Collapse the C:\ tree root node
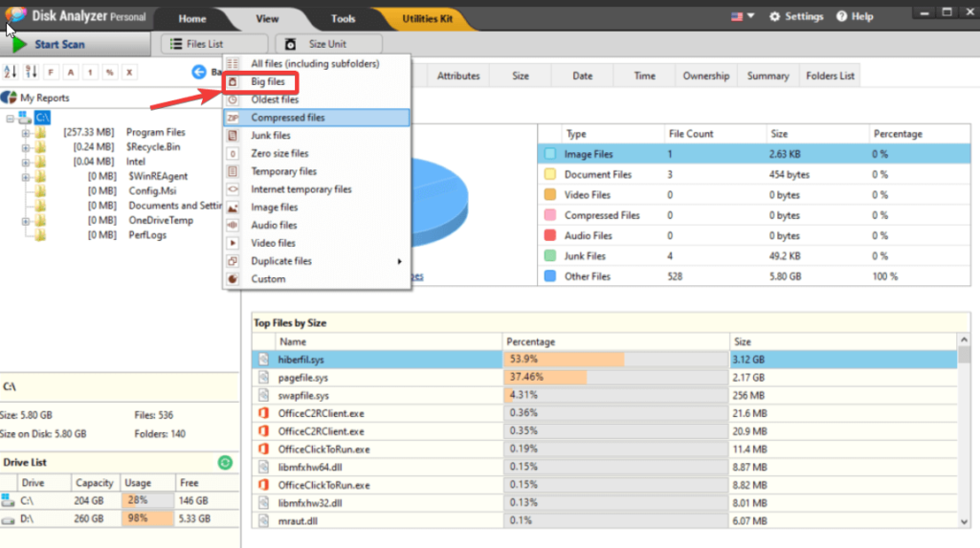980x548 pixels. (10, 118)
